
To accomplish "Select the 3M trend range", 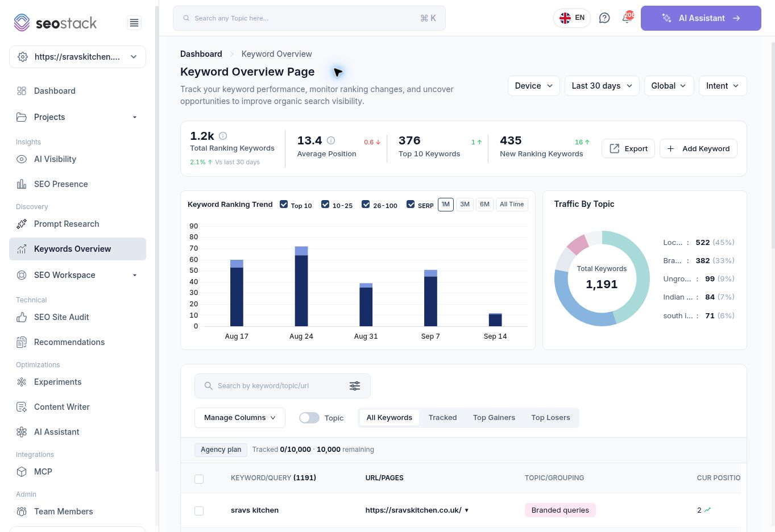I will coord(465,205).
